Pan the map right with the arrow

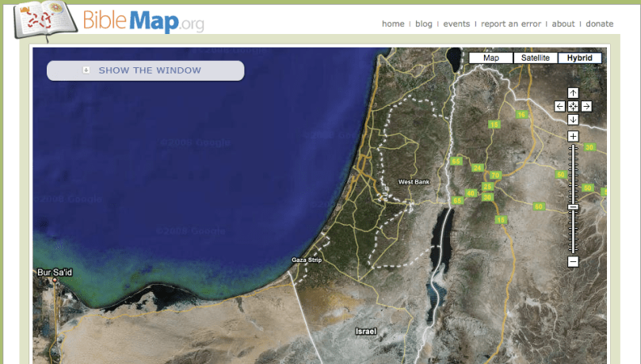tap(586, 107)
